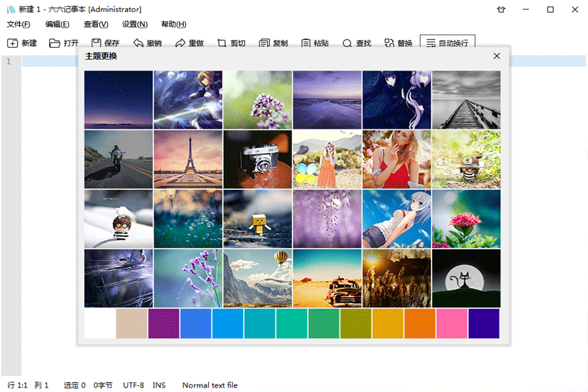
Task: Save the document via 保存 icon
Action: click(96, 43)
